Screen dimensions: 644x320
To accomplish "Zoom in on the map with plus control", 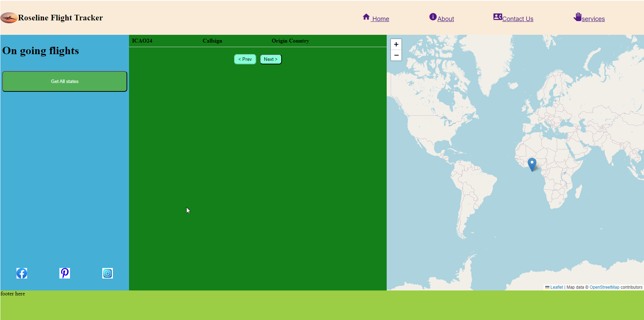I will tap(396, 44).
